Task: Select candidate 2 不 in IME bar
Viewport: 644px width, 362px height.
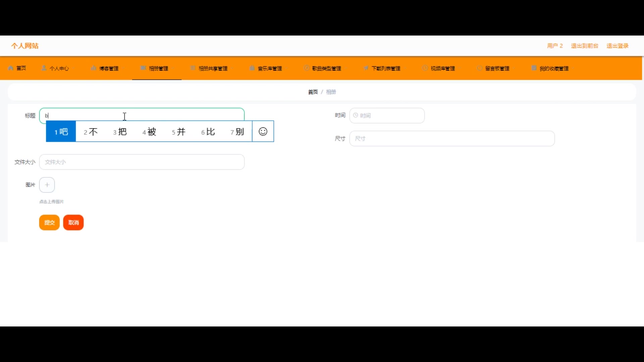Action: [91, 132]
